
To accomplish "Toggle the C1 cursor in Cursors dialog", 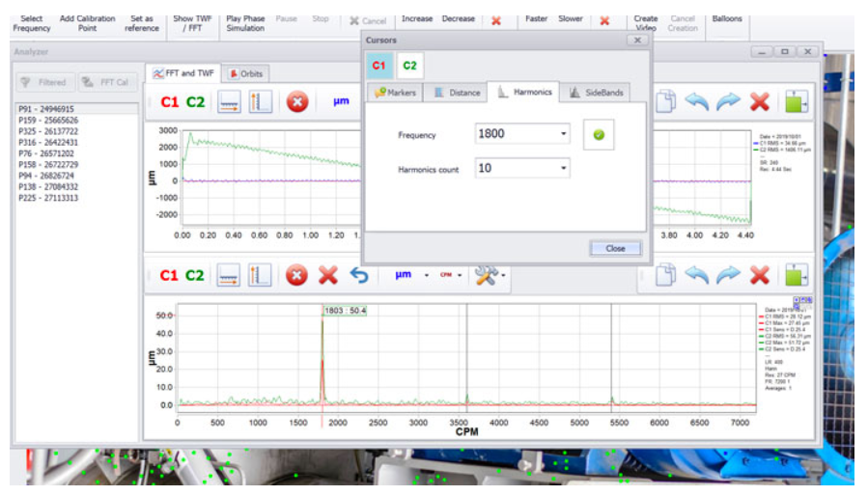I will (x=379, y=66).
